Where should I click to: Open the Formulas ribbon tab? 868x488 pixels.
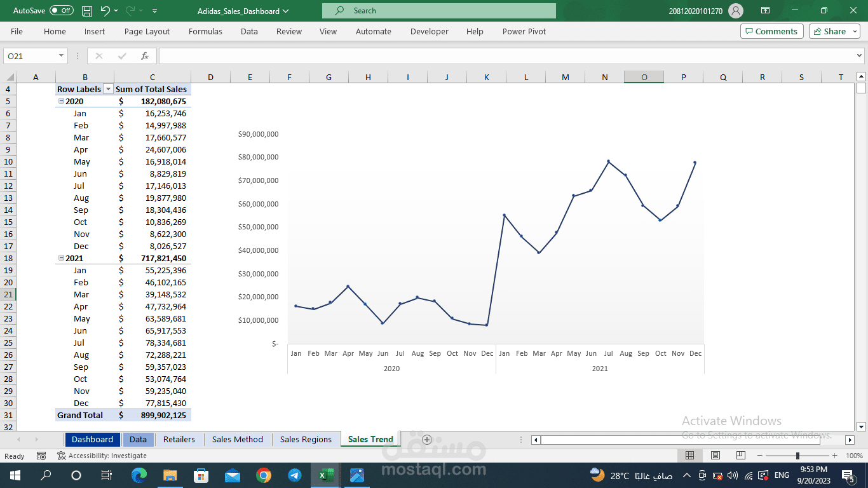tap(205, 31)
